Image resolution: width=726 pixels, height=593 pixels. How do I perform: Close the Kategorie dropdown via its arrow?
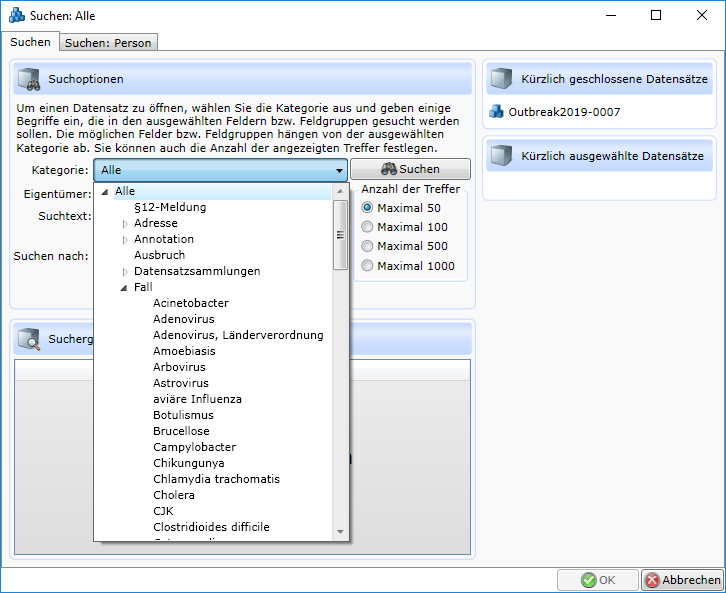pyautogui.click(x=339, y=171)
